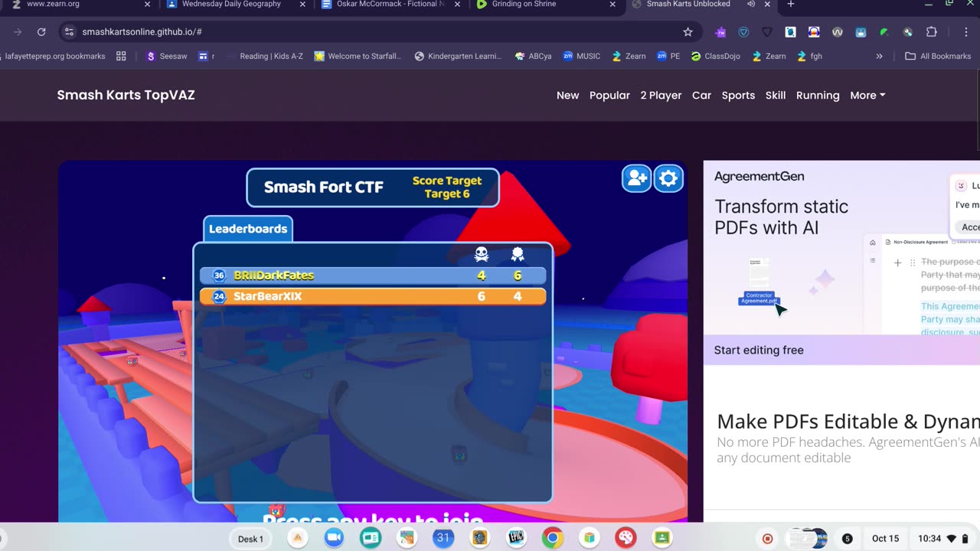Open the Car games category
The height and width of the screenshot is (551, 980).
[701, 96]
